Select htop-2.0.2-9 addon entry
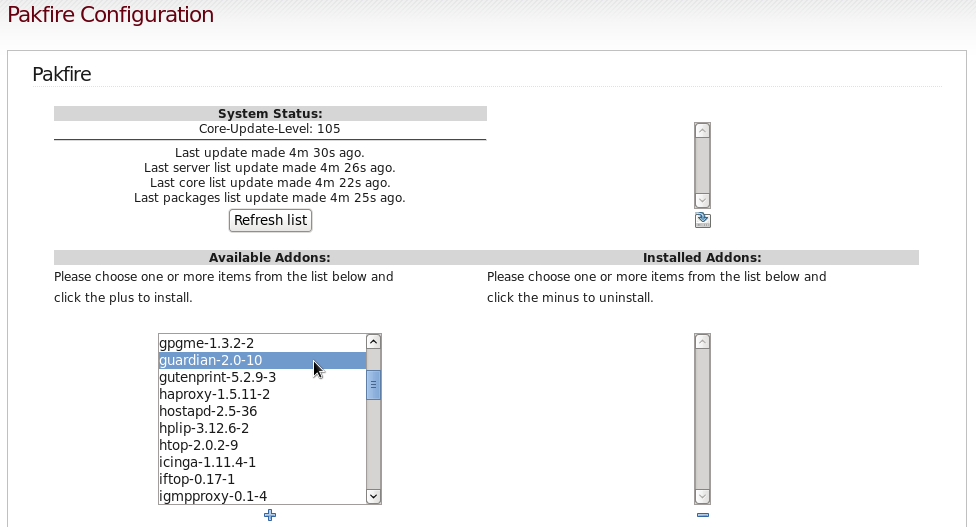 tap(262, 445)
